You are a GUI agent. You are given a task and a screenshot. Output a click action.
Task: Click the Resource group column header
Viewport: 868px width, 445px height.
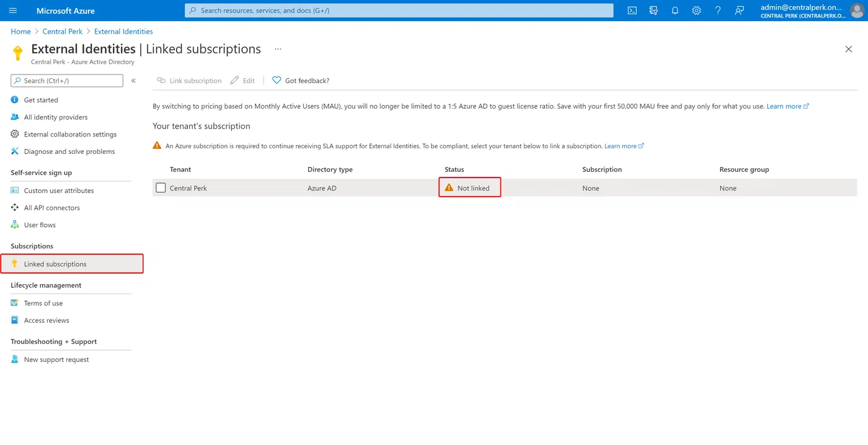(744, 169)
